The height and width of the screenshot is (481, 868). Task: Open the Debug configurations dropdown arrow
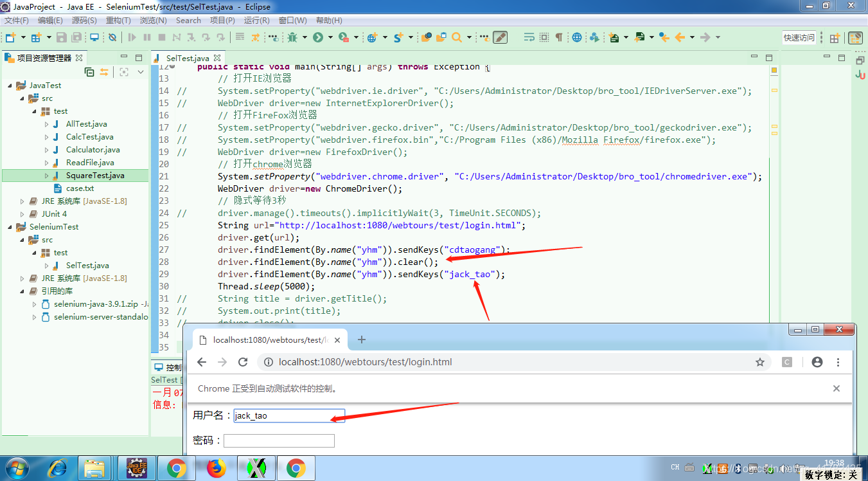pyautogui.click(x=305, y=37)
